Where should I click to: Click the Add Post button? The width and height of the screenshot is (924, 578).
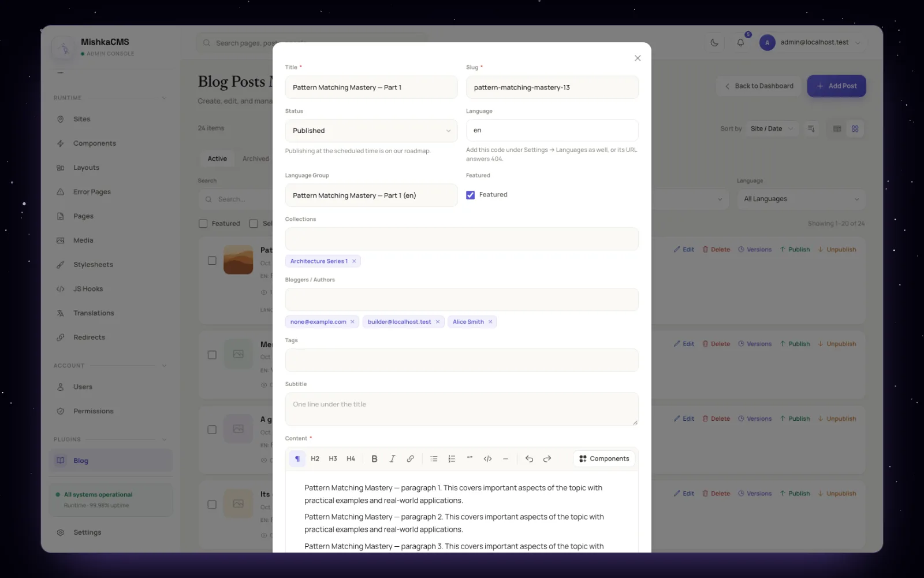point(836,86)
